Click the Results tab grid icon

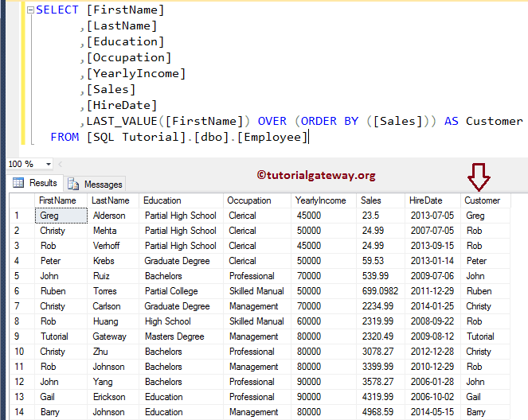coord(18,184)
